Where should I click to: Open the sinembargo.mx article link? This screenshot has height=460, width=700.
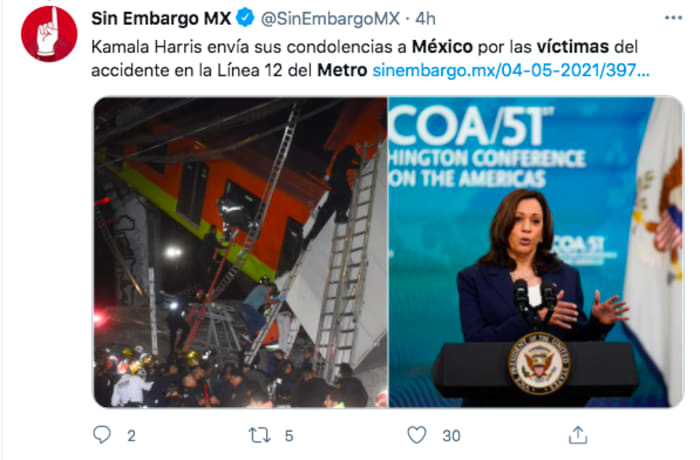click(x=511, y=70)
